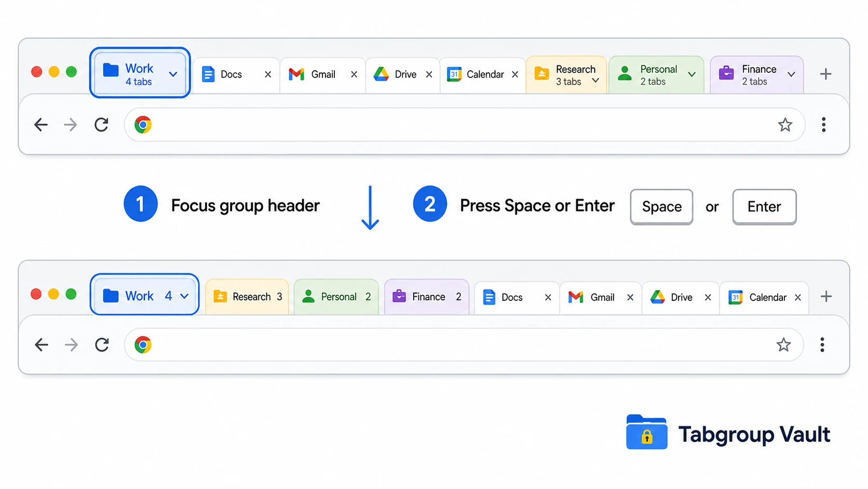
Task: Click the Tabgroup Vault folder lock logo
Action: coord(646,432)
